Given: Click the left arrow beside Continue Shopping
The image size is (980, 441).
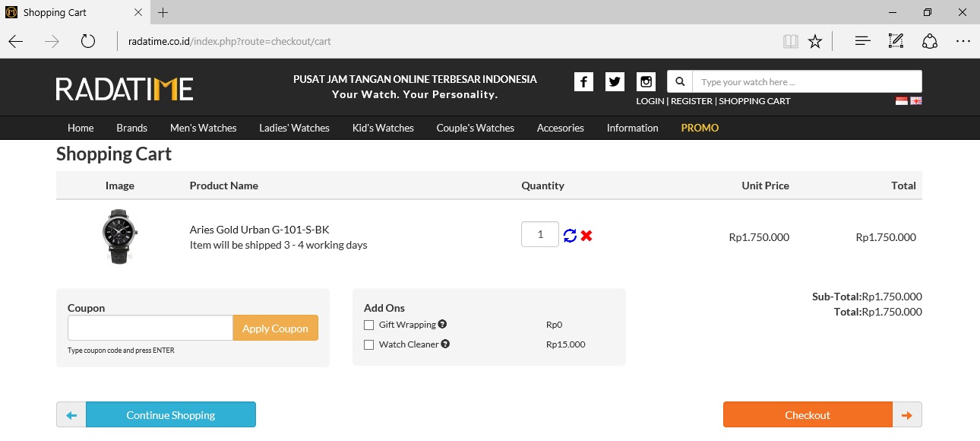Looking at the screenshot, I should tap(71, 415).
